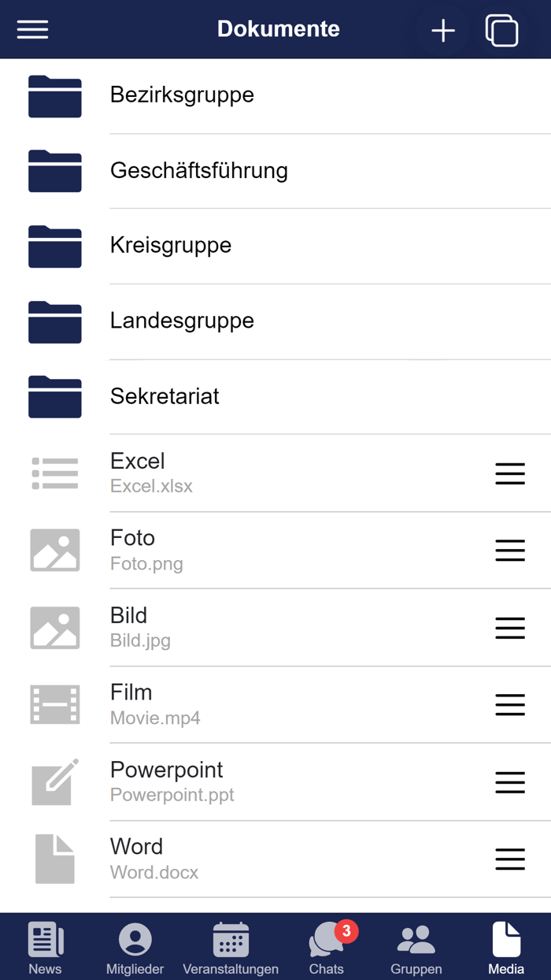Viewport: 551px width, 980px height.
Task: Open options menu for Foto.png
Action: pos(510,551)
